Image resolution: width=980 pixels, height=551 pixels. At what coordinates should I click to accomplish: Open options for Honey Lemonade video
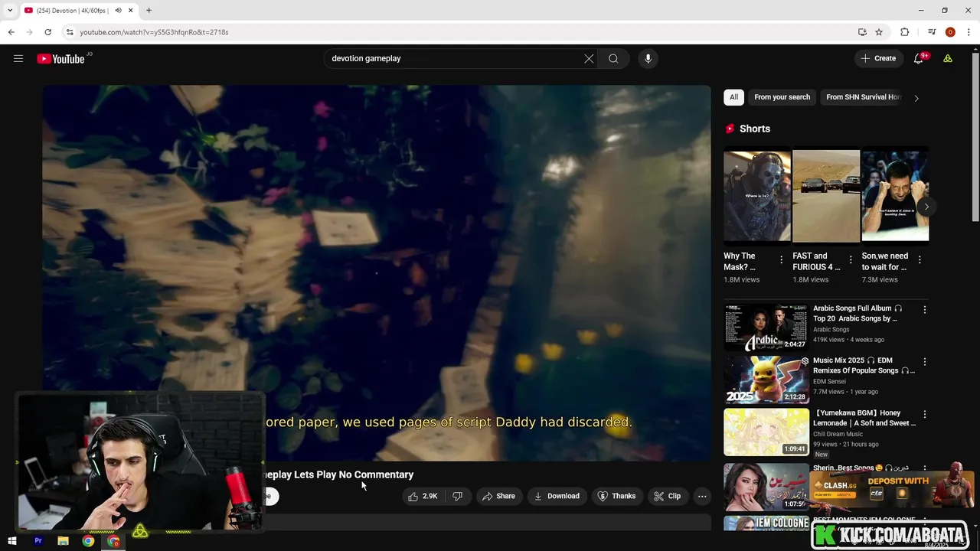924,414
